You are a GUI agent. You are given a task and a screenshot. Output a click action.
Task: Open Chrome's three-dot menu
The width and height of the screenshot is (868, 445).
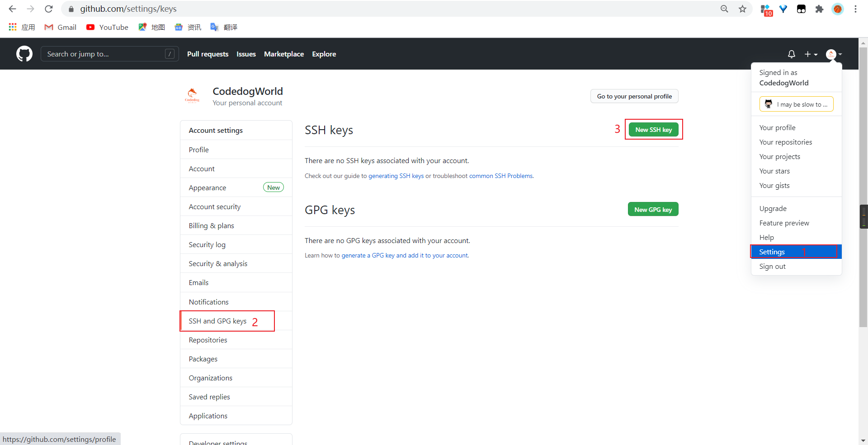coord(855,9)
